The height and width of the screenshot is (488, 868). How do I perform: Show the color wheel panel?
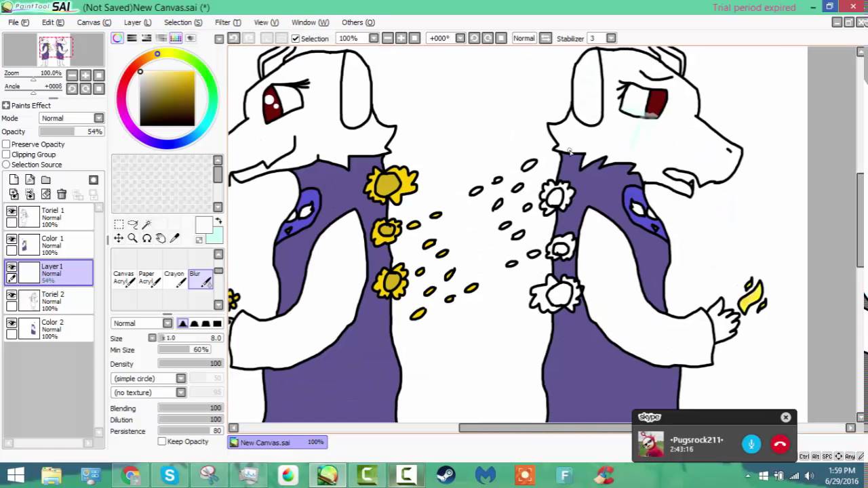(x=117, y=38)
